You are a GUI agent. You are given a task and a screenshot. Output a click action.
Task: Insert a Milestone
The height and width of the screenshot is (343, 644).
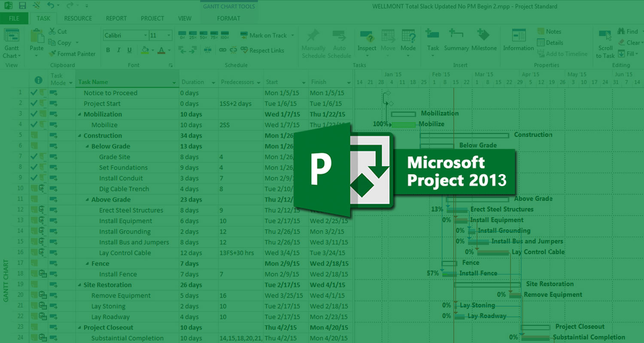484,41
